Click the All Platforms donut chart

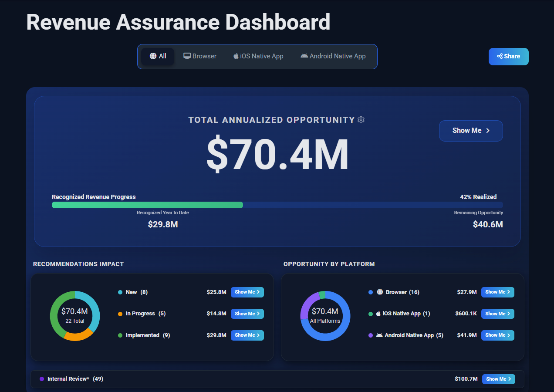click(x=325, y=316)
